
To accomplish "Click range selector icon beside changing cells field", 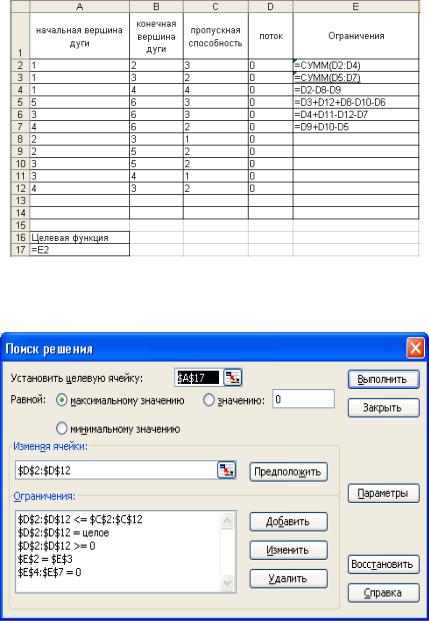I will 227,470.
